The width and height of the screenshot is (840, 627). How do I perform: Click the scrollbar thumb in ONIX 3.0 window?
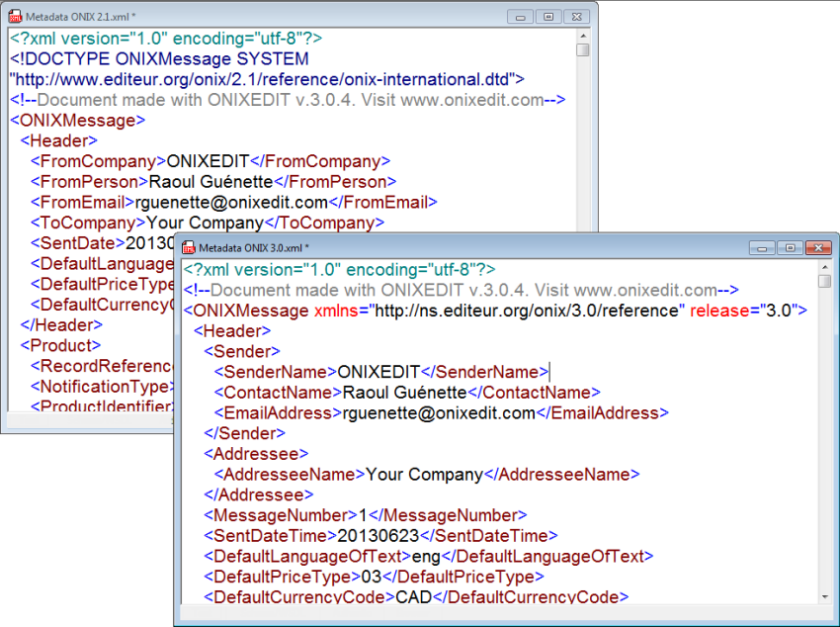click(x=825, y=281)
